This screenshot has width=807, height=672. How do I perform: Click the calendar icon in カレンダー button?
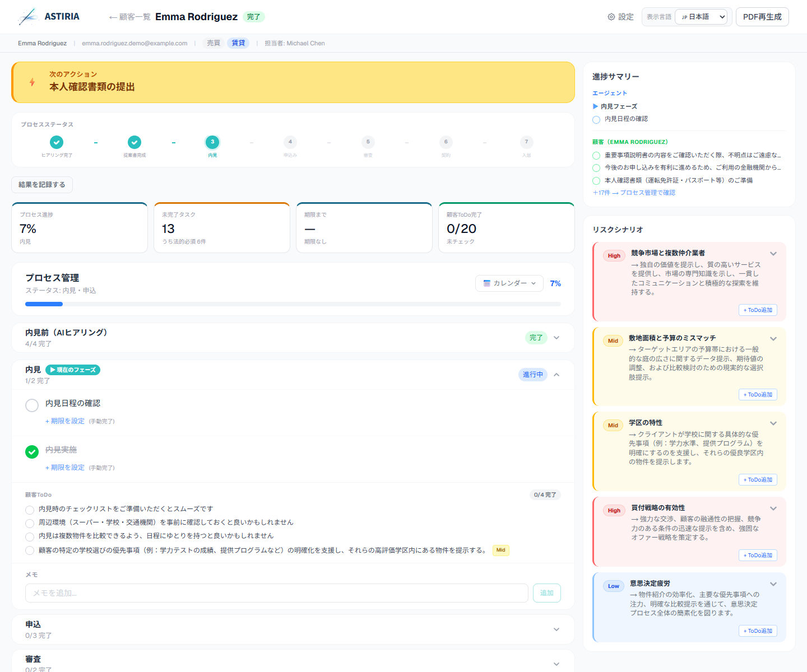(x=486, y=283)
